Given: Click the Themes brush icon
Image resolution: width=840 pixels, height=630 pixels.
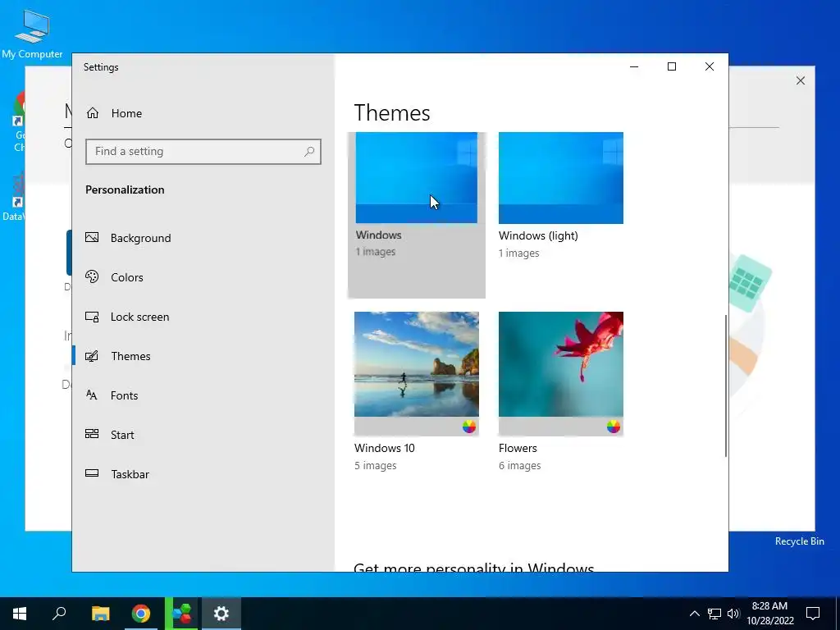Looking at the screenshot, I should tap(92, 356).
